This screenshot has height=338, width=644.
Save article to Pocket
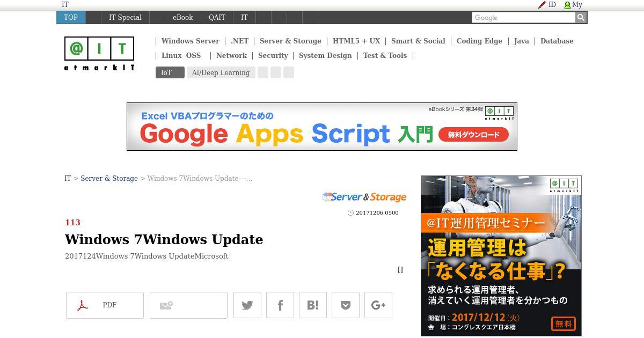pos(346,305)
